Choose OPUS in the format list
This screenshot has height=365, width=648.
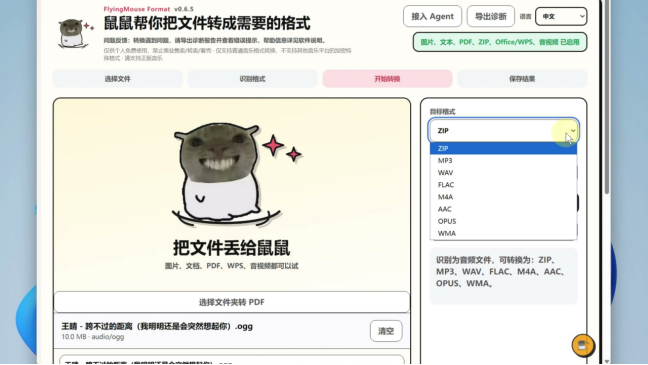click(x=503, y=221)
